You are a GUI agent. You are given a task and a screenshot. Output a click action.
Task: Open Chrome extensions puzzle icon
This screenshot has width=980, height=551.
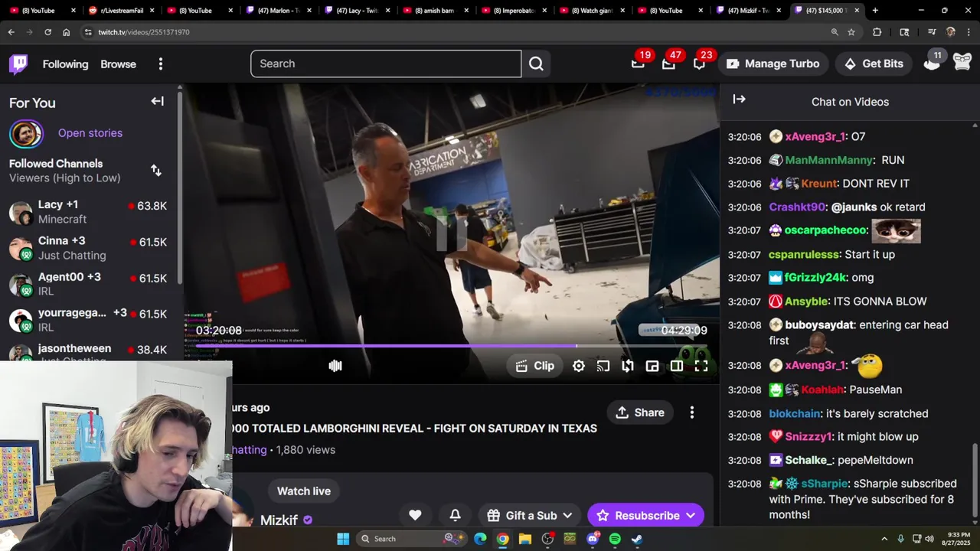pyautogui.click(x=877, y=32)
